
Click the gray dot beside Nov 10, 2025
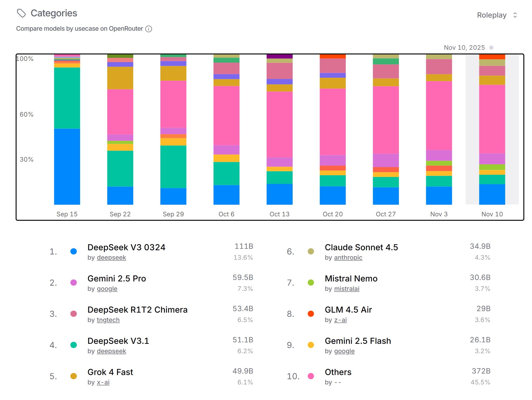pyautogui.click(x=491, y=48)
